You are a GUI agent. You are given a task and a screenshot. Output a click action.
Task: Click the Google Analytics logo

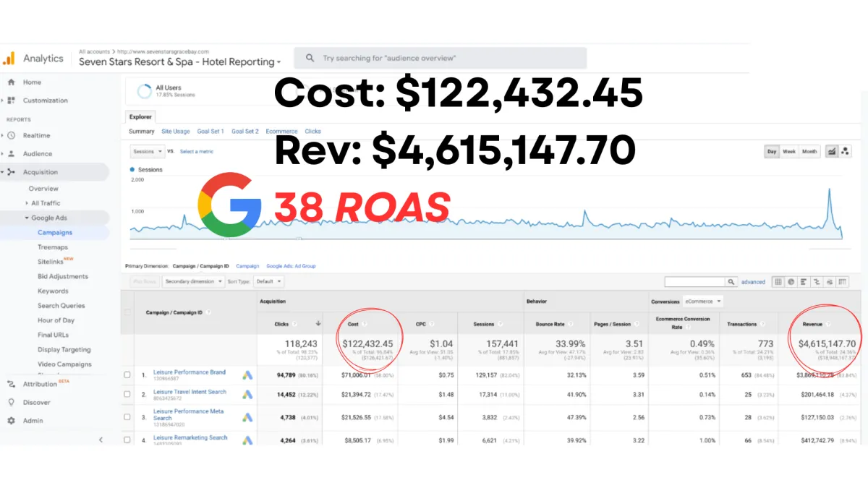pos(9,59)
